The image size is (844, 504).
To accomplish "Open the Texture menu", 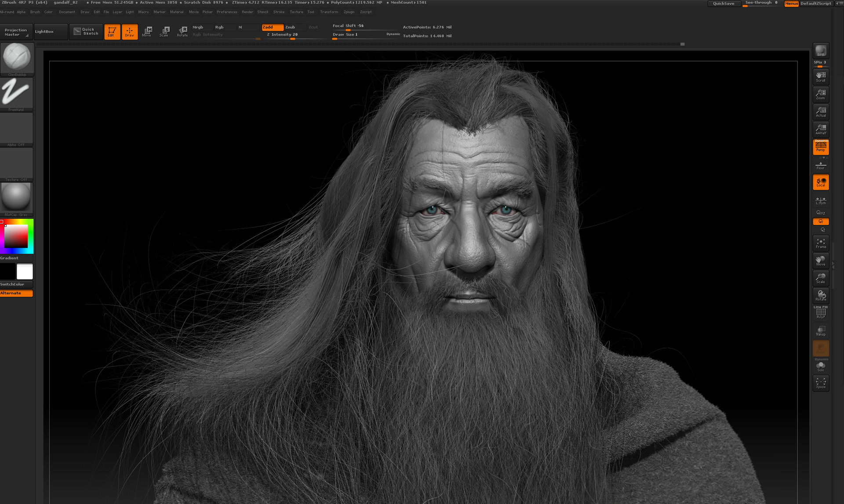I will tap(296, 12).
